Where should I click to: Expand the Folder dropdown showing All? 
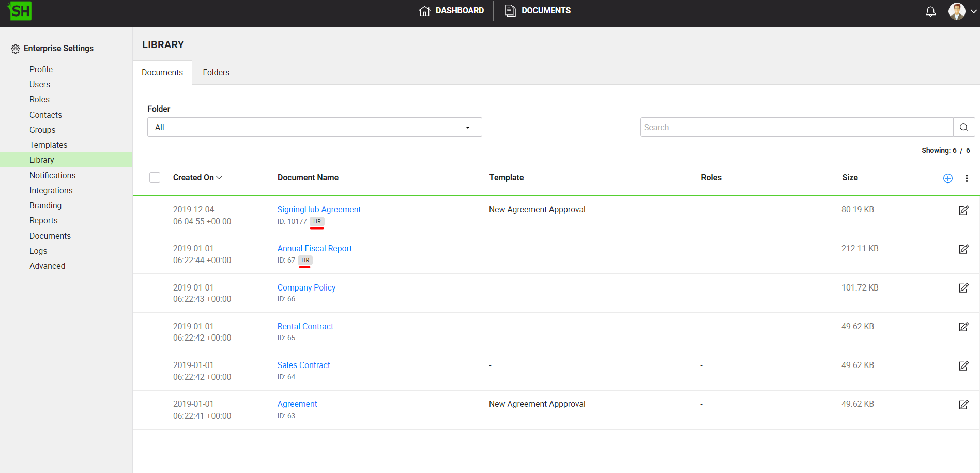314,127
